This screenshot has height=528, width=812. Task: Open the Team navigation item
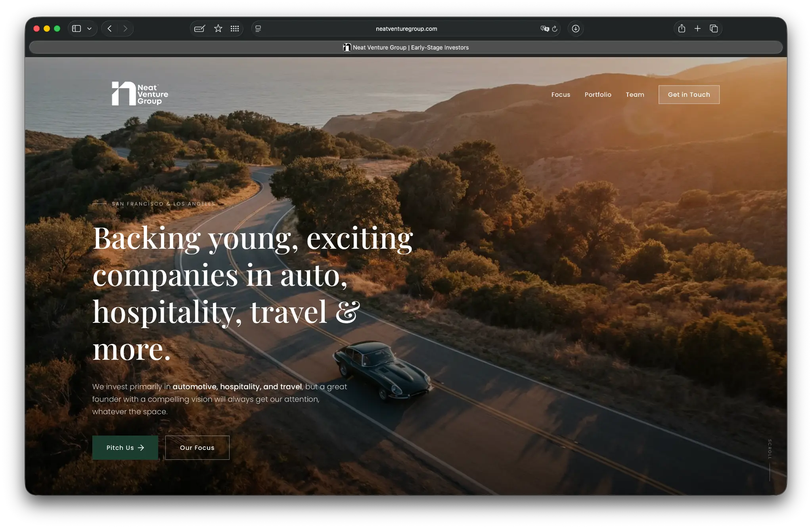(635, 94)
